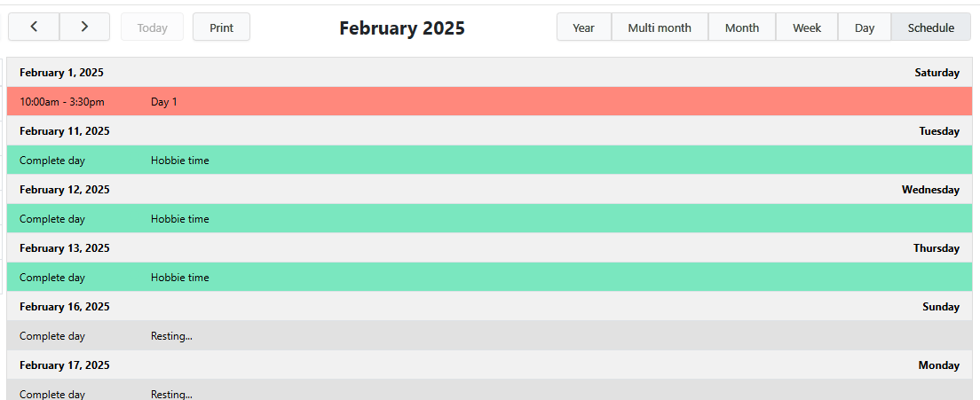The image size is (980, 400).
Task: Go to next period with right chevron
Action: (84, 27)
